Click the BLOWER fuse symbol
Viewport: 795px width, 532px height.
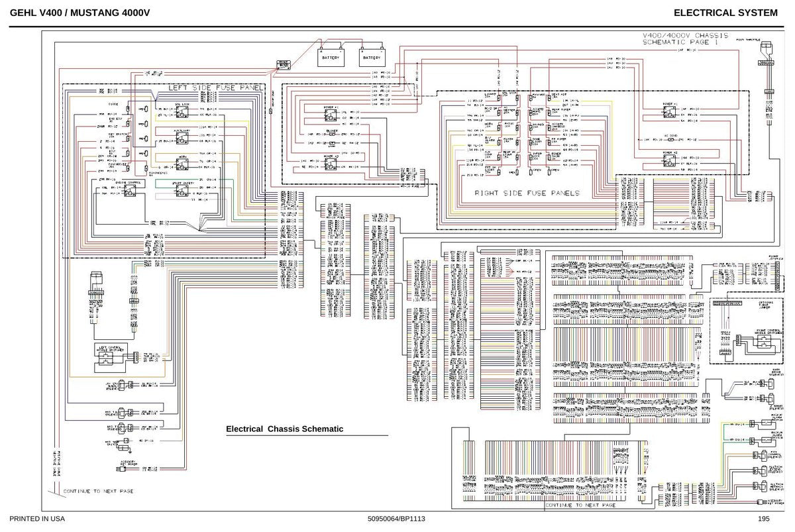tap(332, 134)
